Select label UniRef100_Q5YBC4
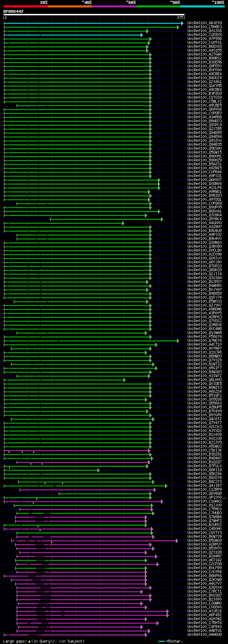Viewport: 228px width, 644px height. 204,219
